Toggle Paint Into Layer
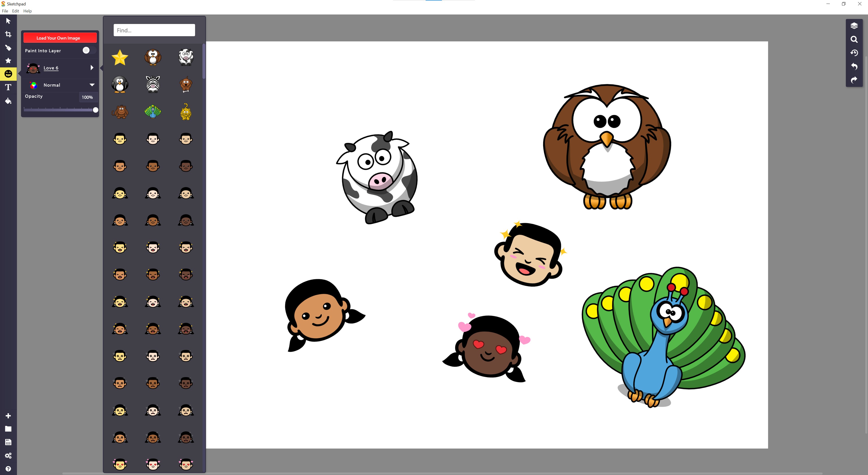 (x=87, y=50)
